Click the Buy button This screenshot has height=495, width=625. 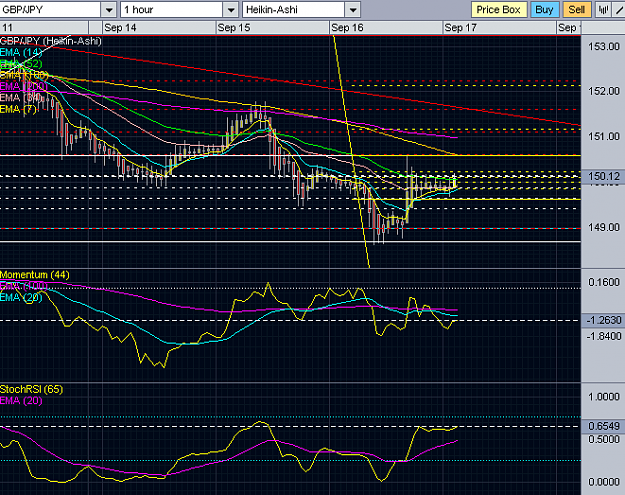pos(544,10)
